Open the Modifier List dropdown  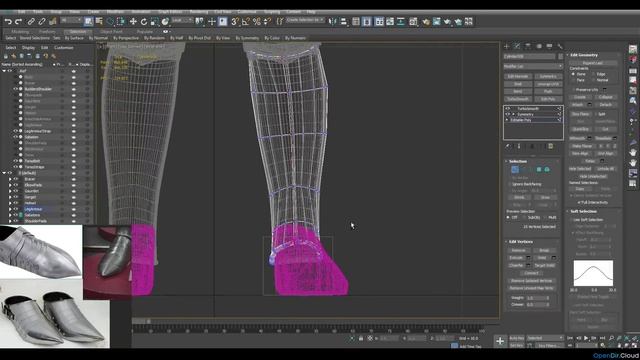[533, 66]
